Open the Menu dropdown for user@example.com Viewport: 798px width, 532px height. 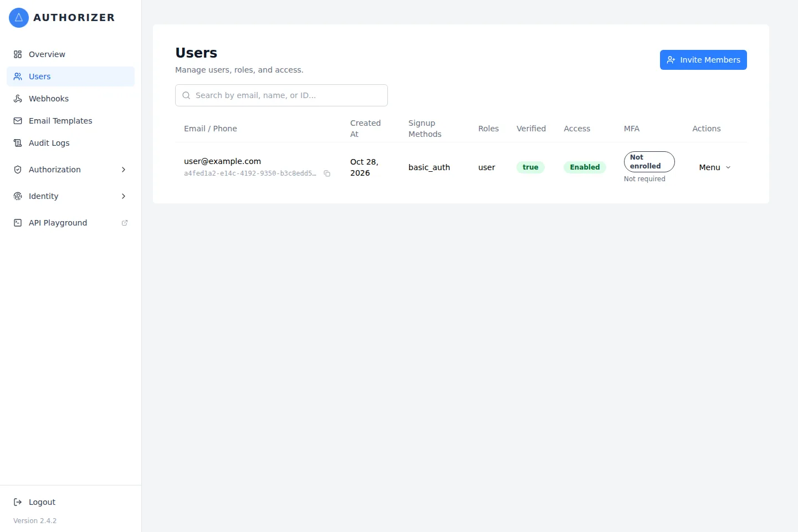point(715,167)
